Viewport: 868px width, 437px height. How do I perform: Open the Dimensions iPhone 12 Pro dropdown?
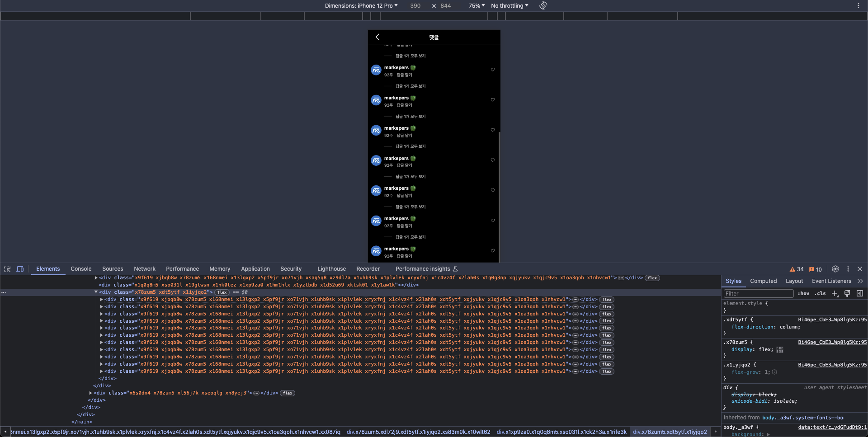point(361,5)
